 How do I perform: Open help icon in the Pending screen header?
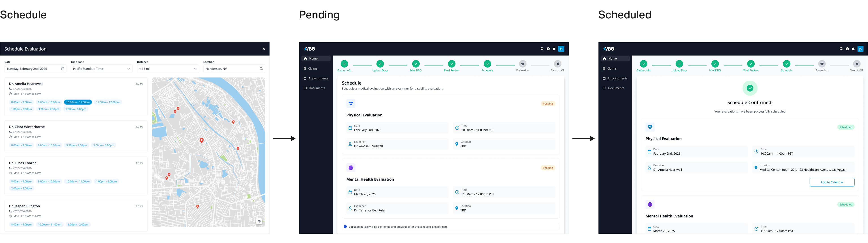coord(548,49)
